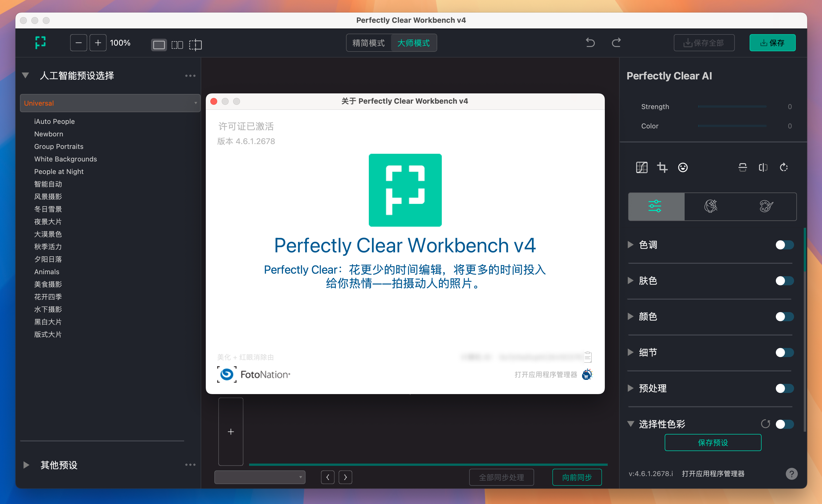This screenshot has width=822, height=504.
Task: Click the 全部同步处理 button
Action: coord(501,477)
